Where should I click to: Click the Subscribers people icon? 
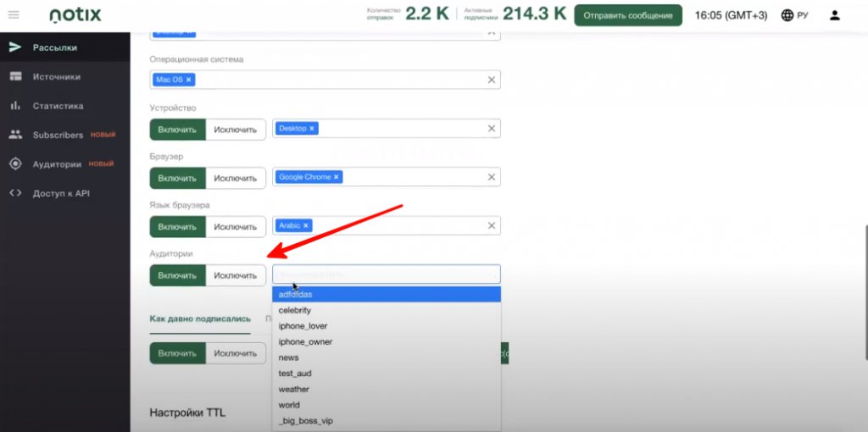click(x=14, y=135)
